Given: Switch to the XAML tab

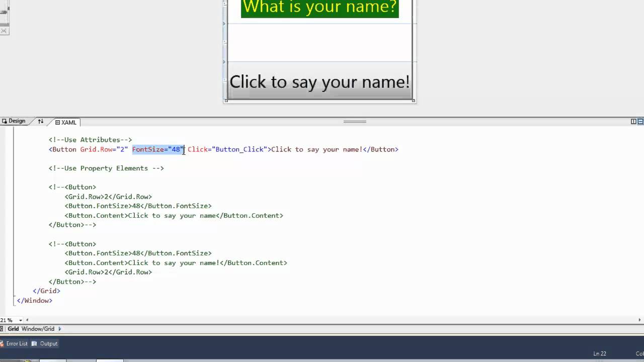Looking at the screenshot, I should (66, 122).
